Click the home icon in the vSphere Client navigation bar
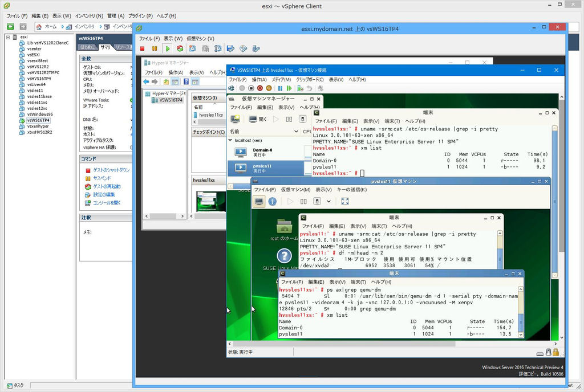 click(x=39, y=27)
